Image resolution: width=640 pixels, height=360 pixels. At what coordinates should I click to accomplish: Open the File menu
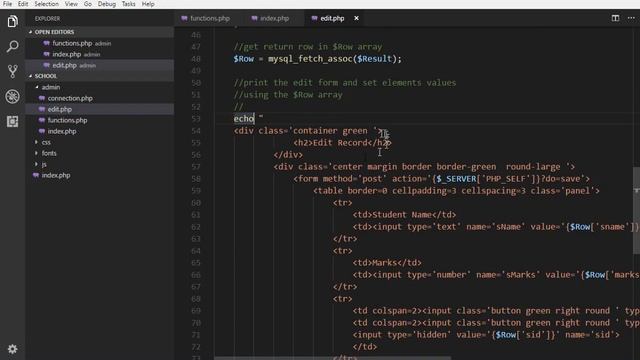(x=7, y=4)
